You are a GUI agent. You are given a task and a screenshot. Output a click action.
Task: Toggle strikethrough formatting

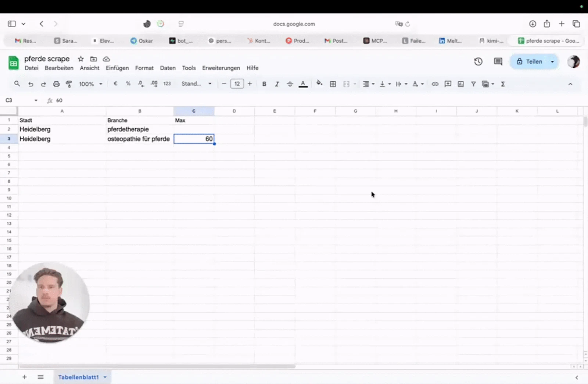[x=290, y=84]
